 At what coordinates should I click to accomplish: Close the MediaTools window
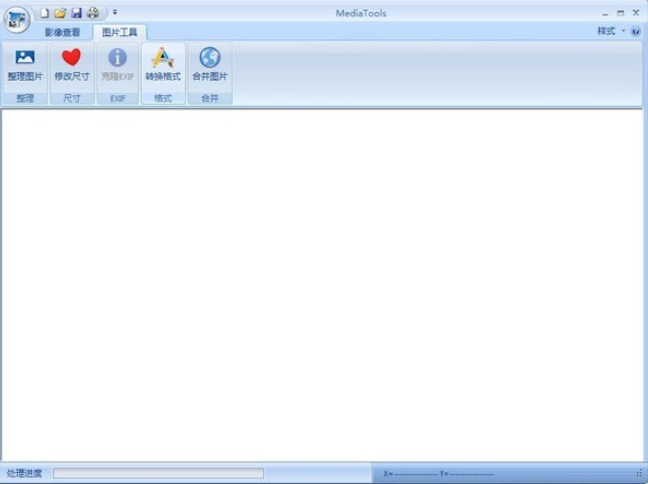point(636,13)
